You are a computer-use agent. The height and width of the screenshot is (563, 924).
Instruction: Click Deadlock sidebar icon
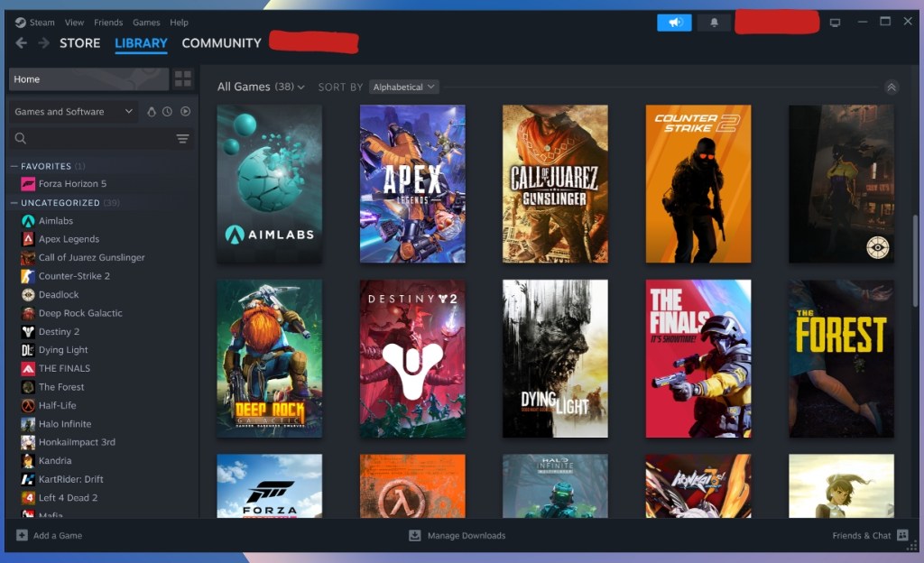pos(28,294)
